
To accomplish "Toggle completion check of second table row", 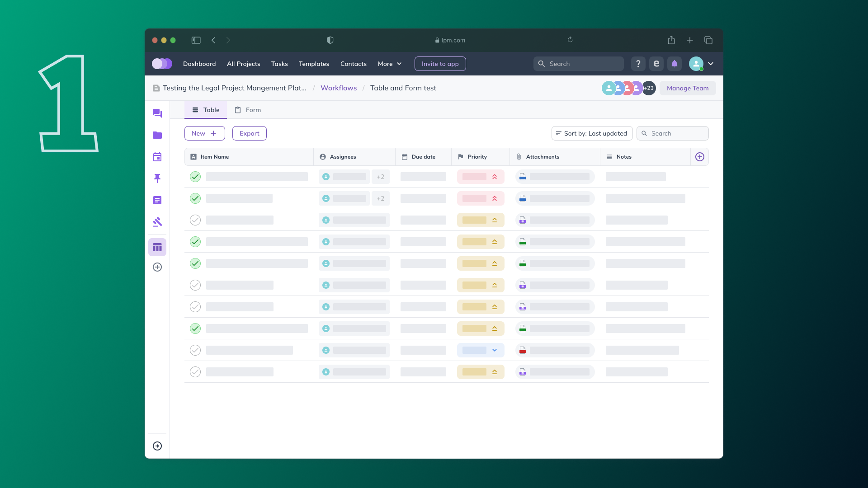I will [195, 198].
